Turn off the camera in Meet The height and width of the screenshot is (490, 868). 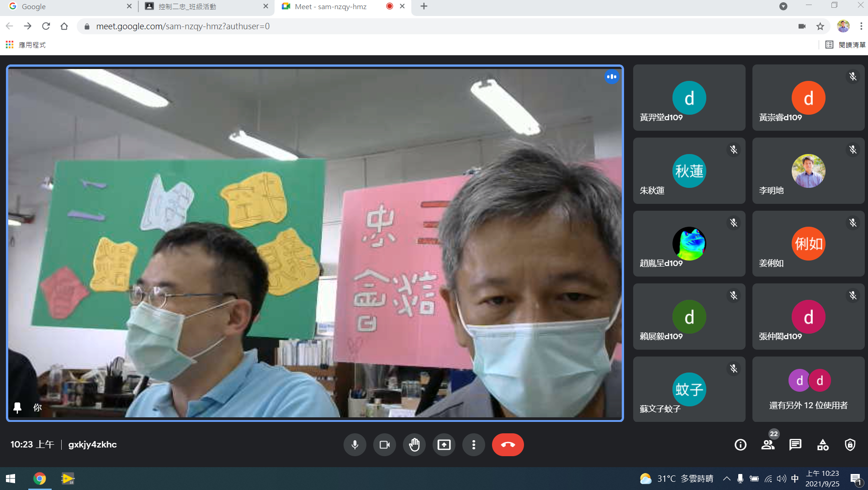pos(385,445)
